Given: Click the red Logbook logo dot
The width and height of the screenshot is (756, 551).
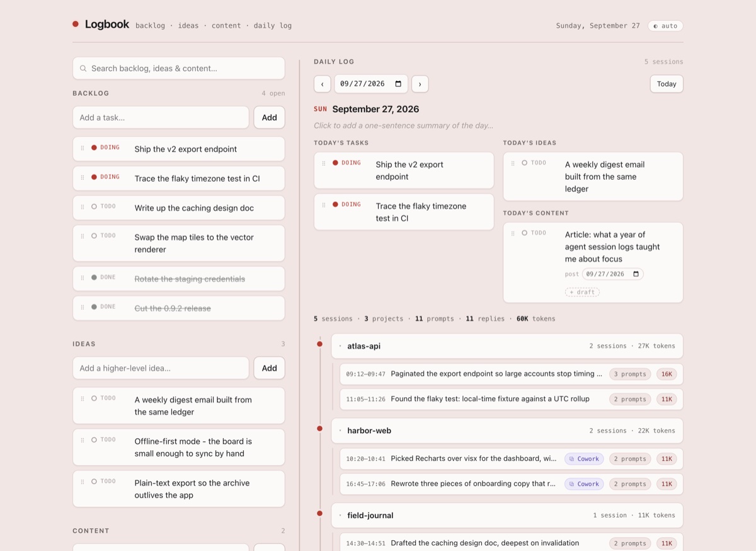Looking at the screenshot, I should (76, 25).
